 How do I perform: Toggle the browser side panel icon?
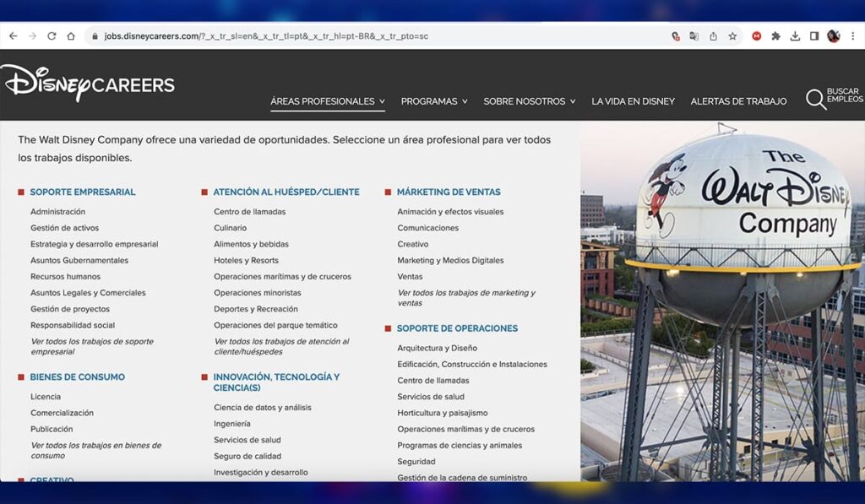[814, 35]
